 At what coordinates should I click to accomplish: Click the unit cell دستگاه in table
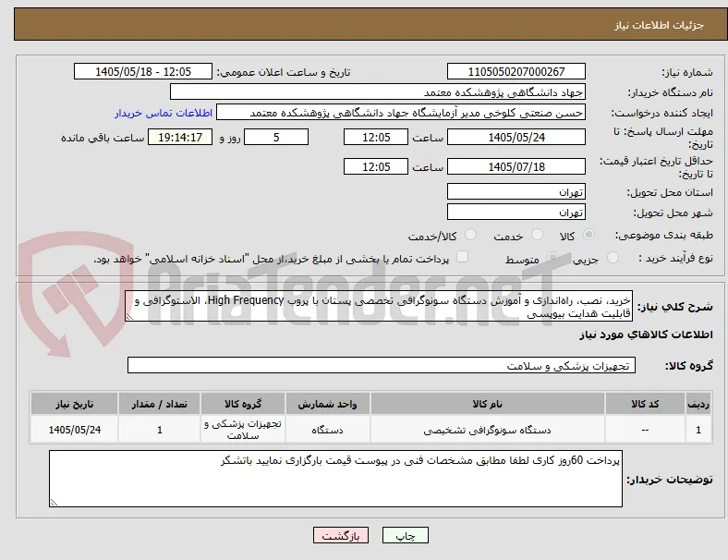coord(327,430)
